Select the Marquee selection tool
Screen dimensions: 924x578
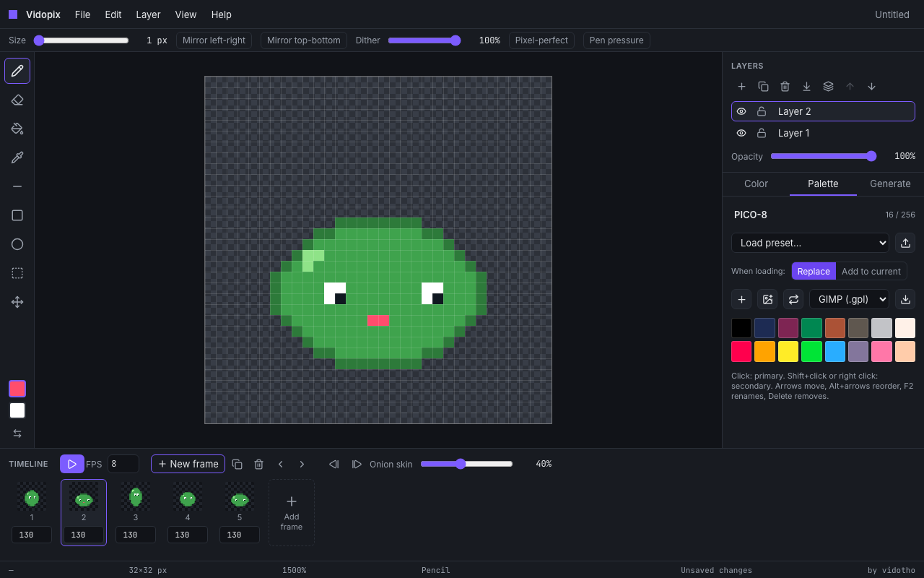17,273
